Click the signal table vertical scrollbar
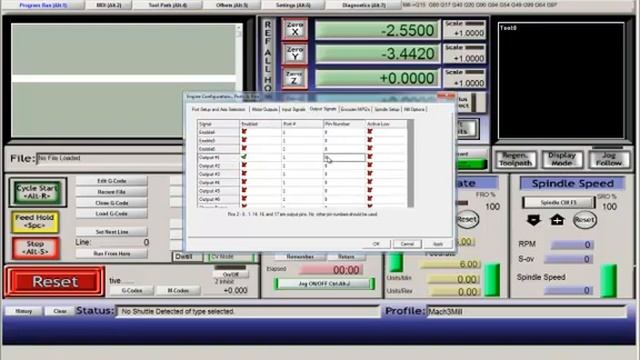Viewport: 640px width, 360px height. pos(411,163)
